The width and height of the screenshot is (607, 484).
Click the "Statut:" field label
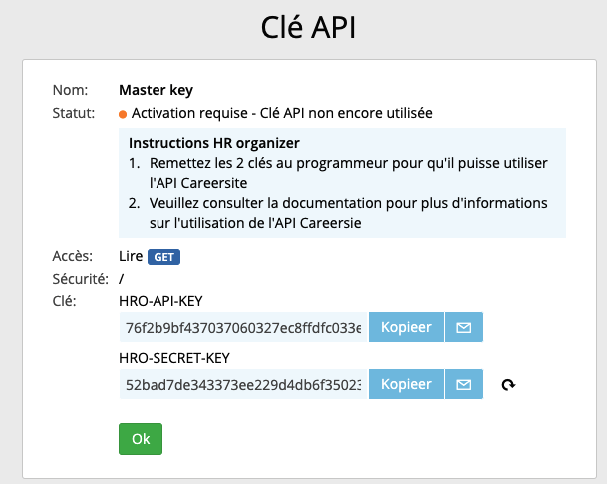pos(74,113)
